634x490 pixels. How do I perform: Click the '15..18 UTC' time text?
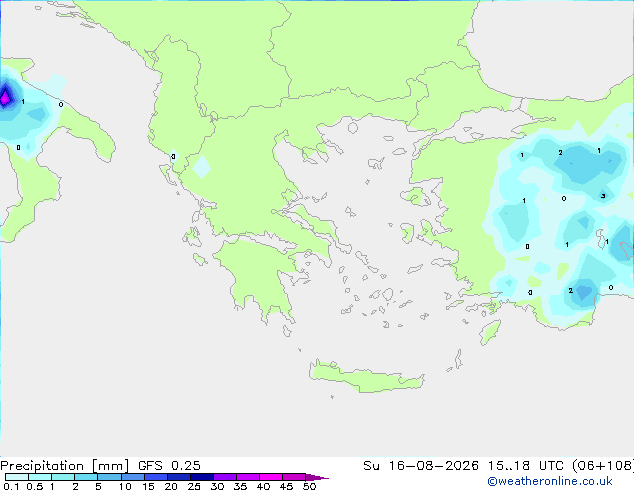526,466
